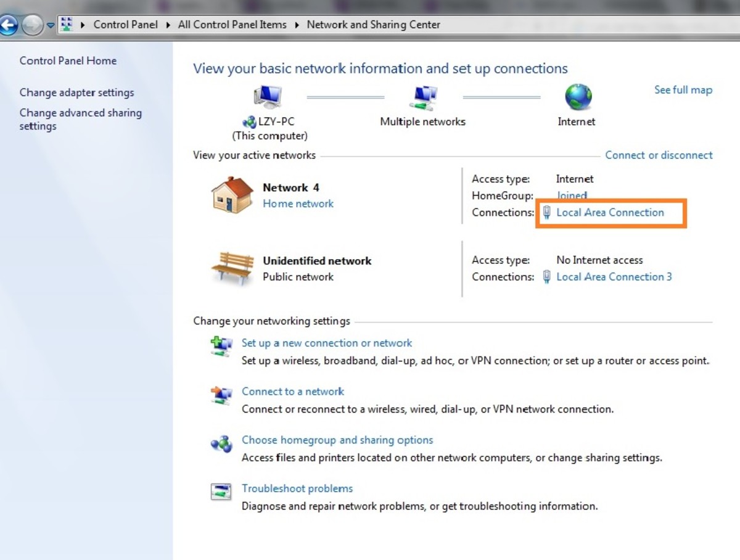Click the LZY-PC computer icon
Screen dimensions: 740x560
point(268,97)
